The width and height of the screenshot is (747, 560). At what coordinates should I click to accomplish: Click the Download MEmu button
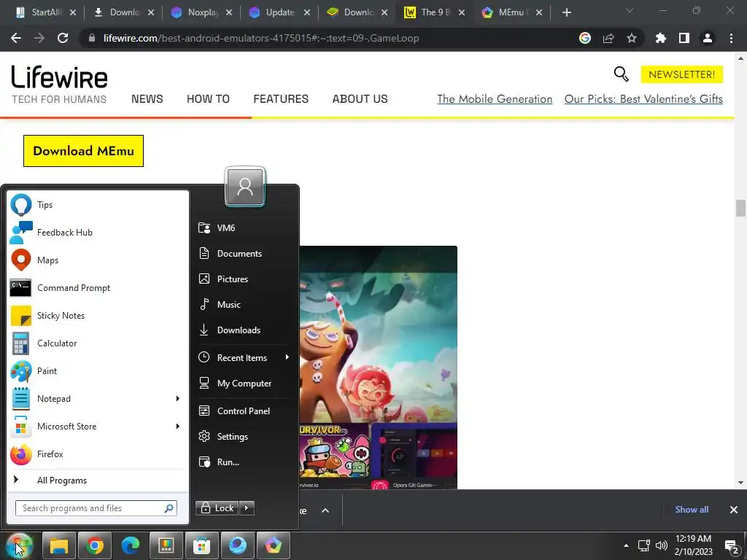click(x=83, y=151)
